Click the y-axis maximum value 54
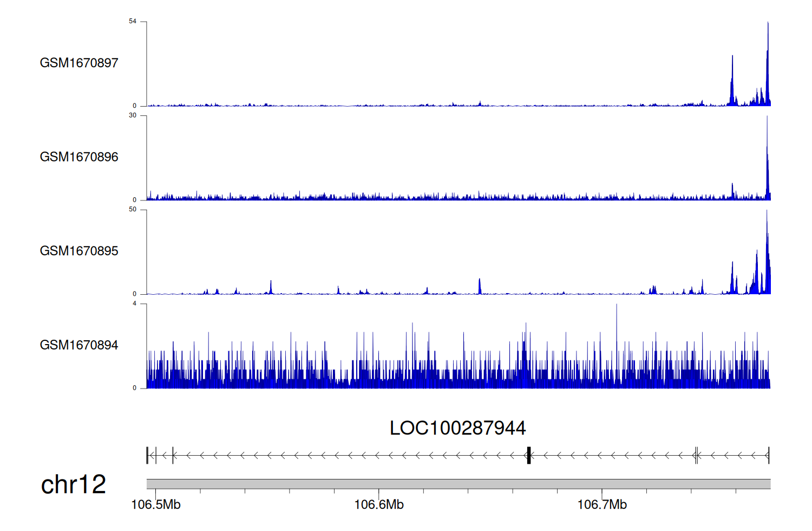The width and height of the screenshot is (812, 531). pyautogui.click(x=133, y=22)
